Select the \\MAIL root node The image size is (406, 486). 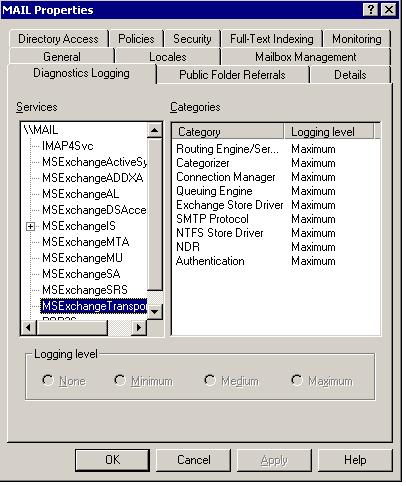(41, 130)
